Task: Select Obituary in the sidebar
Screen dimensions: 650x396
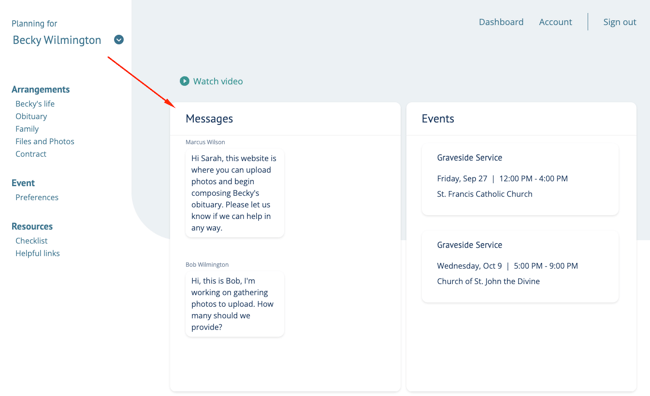Action: [31, 116]
